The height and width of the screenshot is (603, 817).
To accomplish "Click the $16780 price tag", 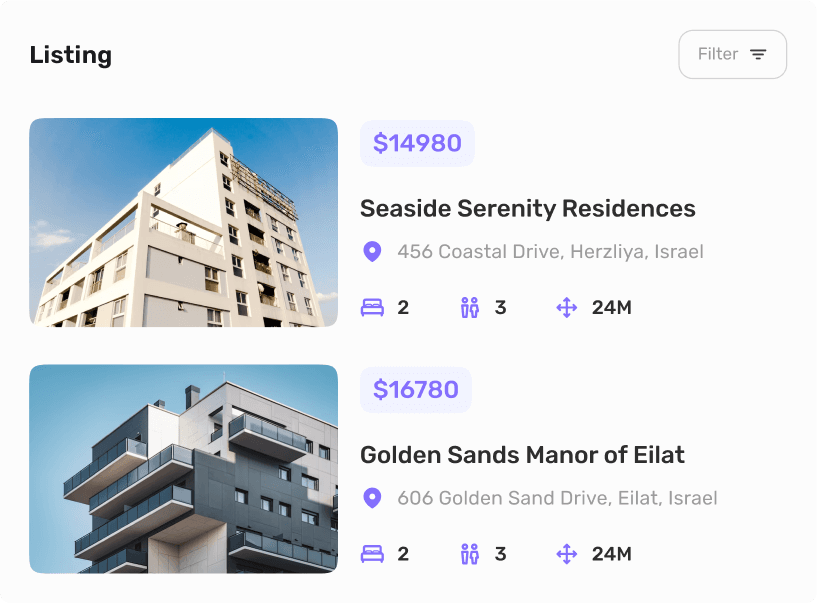I will tap(416, 390).
